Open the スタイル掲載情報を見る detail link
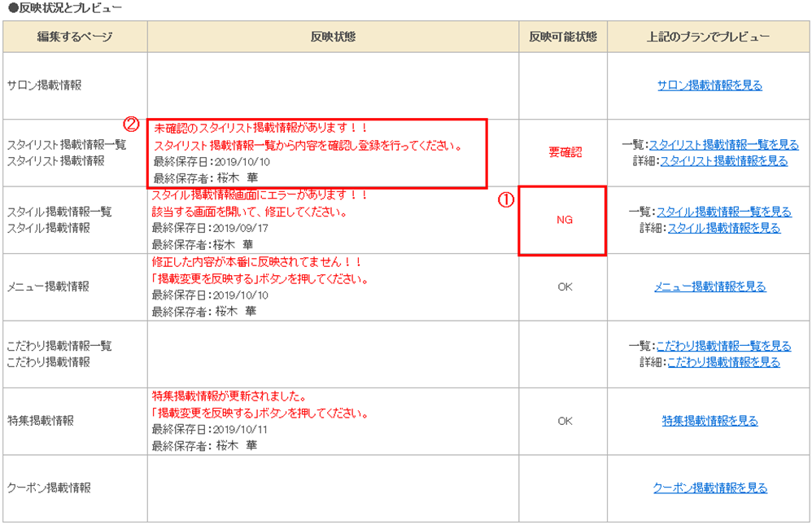 (723, 228)
